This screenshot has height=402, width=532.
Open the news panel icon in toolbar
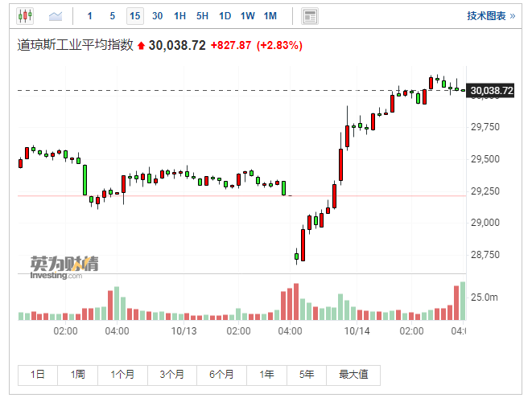point(309,16)
